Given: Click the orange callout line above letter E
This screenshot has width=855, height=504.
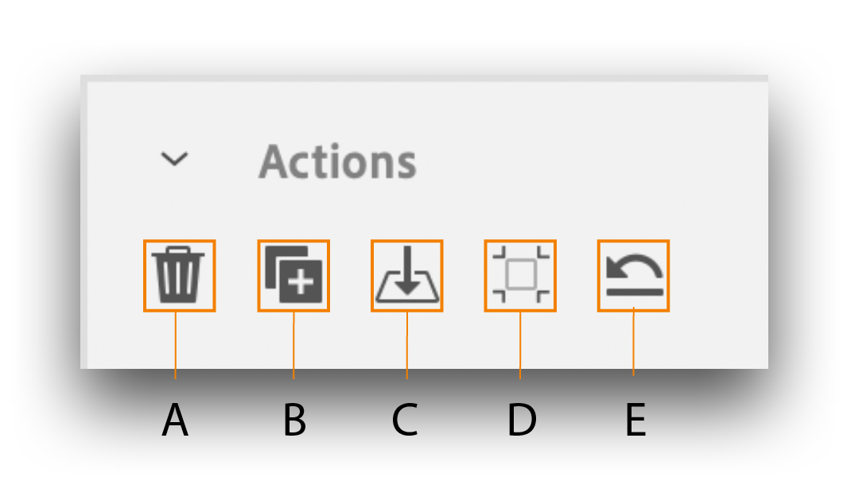Looking at the screenshot, I should click(633, 343).
